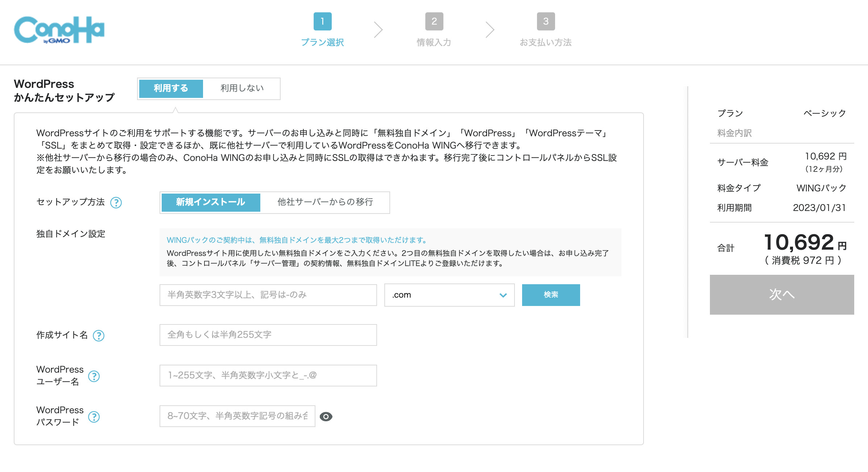Click the 情報入力 step label
The width and height of the screenshot is (868, 472).
pyautogui.click(x=434, y=42)
